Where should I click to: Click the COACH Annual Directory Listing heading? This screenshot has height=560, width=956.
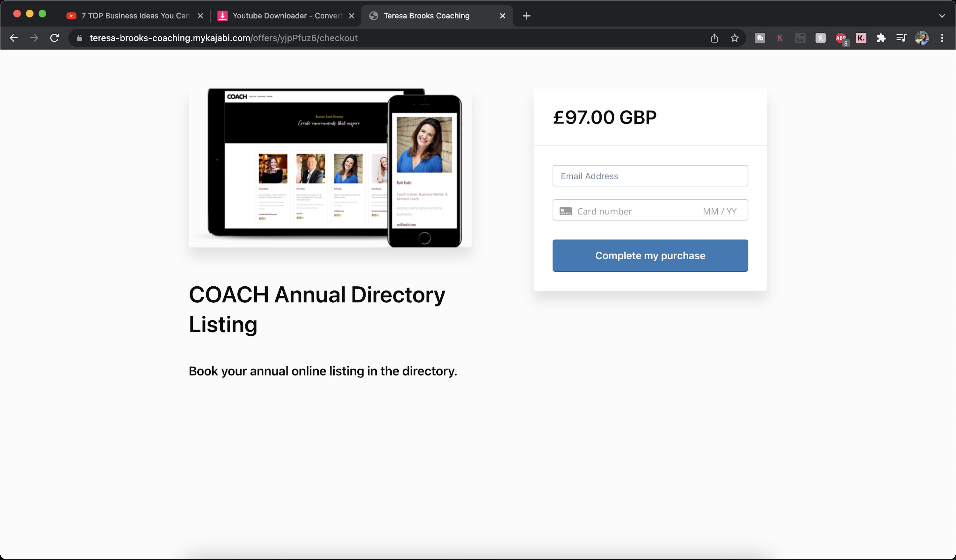click(x=317, y=309)
